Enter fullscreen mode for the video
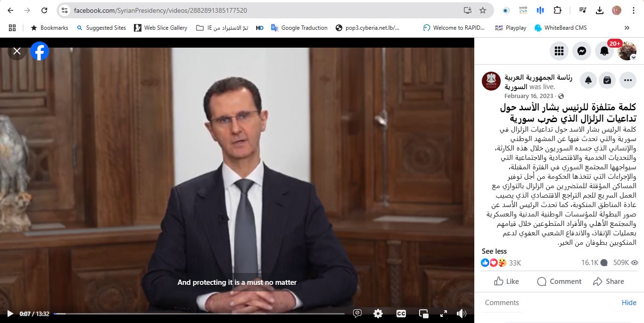This screenshot has width=644, height=323. 443,314
